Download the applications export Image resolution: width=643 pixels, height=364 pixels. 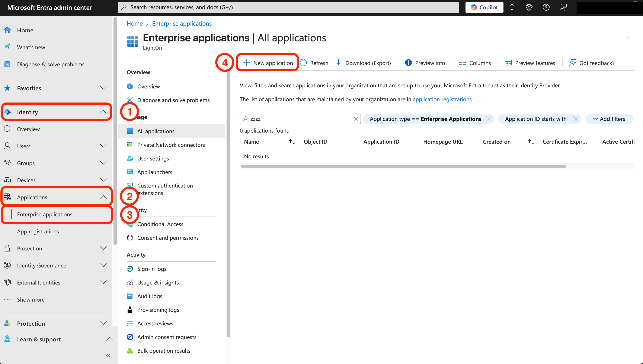pos(363,63)
